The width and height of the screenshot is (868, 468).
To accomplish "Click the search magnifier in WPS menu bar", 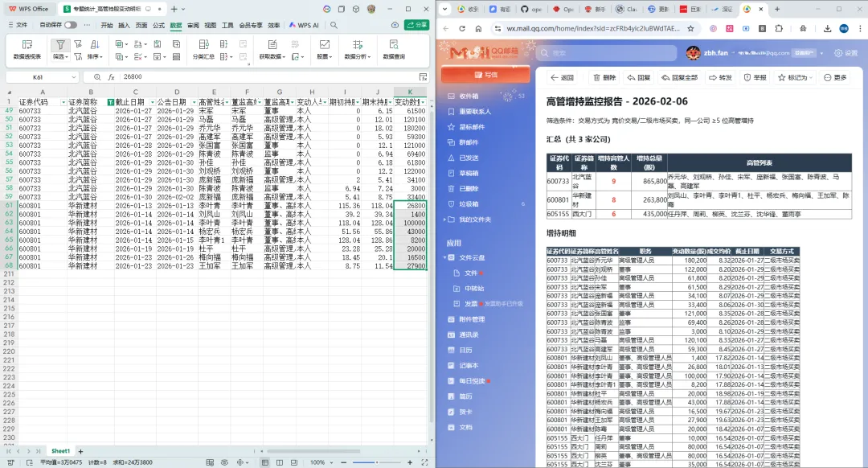I will click(x=334, y=25).
